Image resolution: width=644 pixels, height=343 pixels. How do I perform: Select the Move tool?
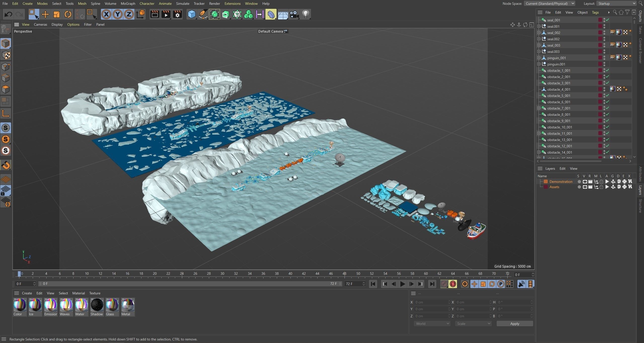tap(45, 14)
